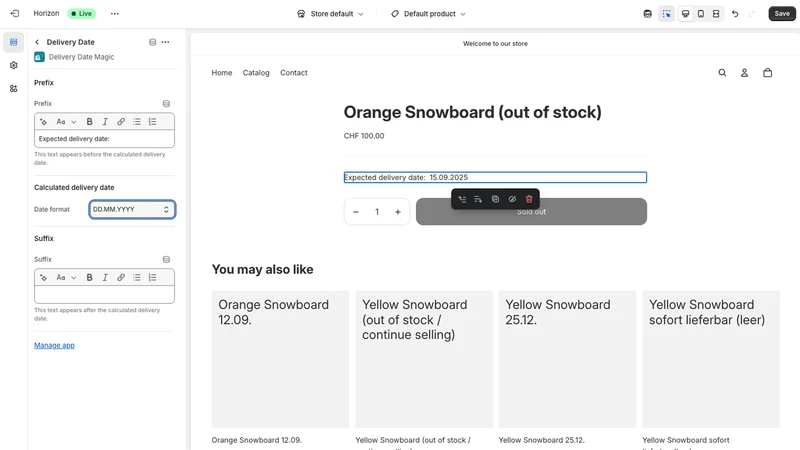800x450 pixels.
Task: Click the undo arrow icon
Action: click(x=735, y=14)
